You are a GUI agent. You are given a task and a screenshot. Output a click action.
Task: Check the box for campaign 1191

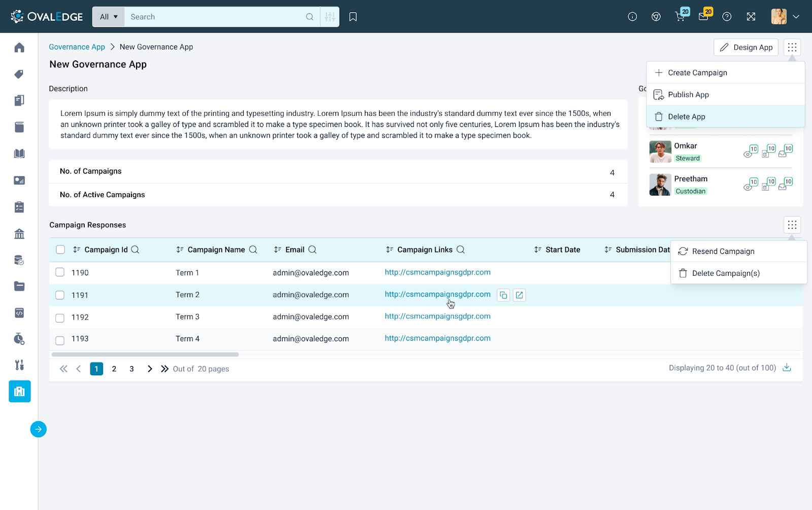tap(60, 295)
